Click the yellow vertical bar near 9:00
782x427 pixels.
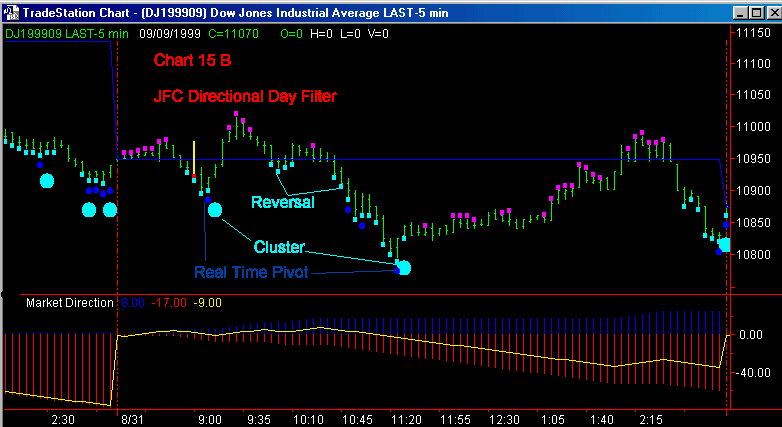[194, 159]
